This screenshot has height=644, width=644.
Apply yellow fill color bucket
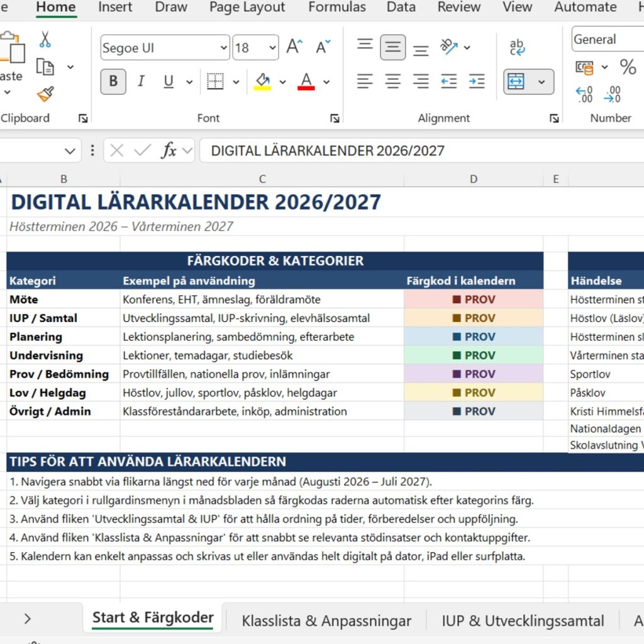(x=262, y=81)
